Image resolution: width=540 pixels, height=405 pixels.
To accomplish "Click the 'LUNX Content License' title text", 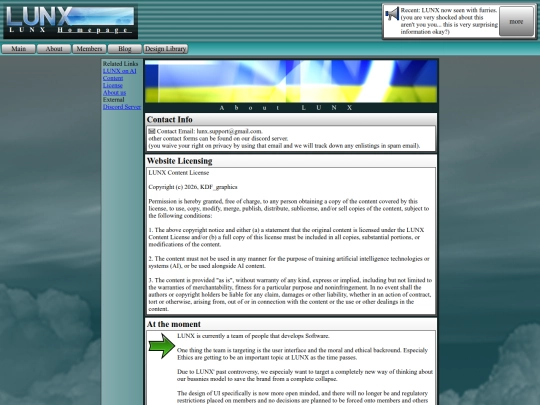I will [178, 173].
